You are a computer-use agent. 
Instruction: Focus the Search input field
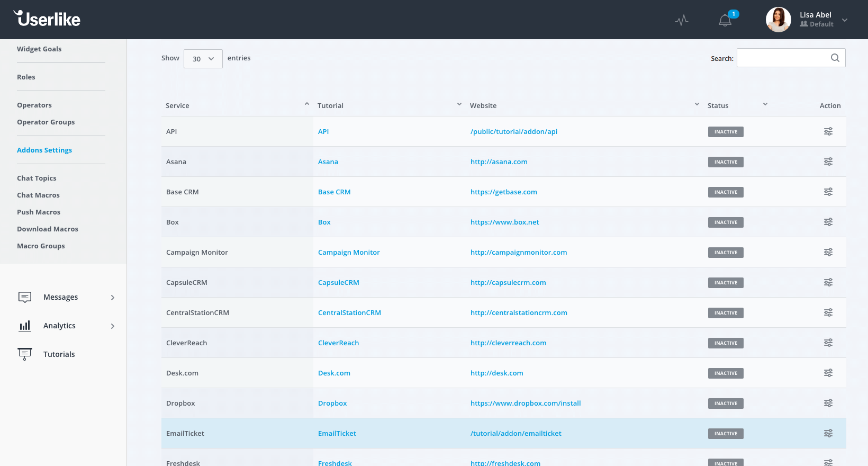791,58
